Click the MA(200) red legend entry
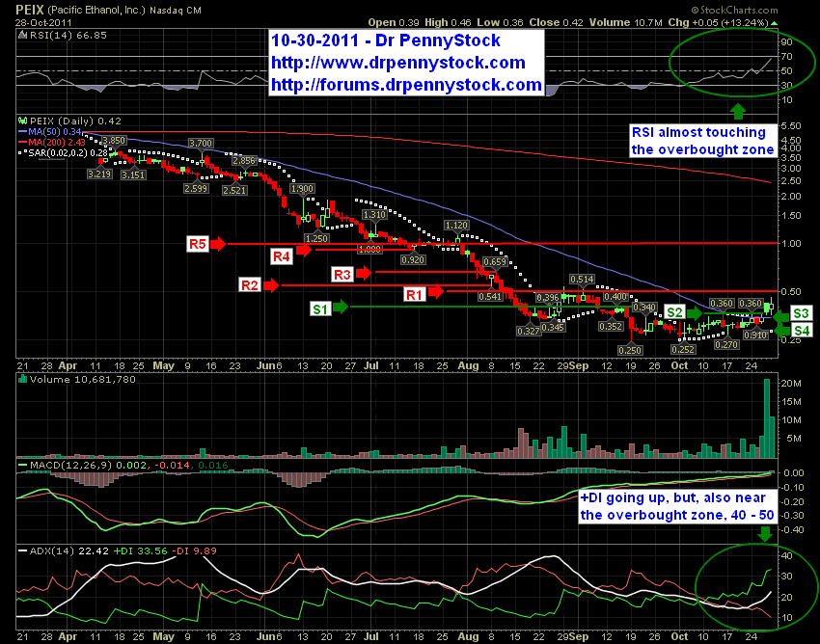 [x=51, y=142]
